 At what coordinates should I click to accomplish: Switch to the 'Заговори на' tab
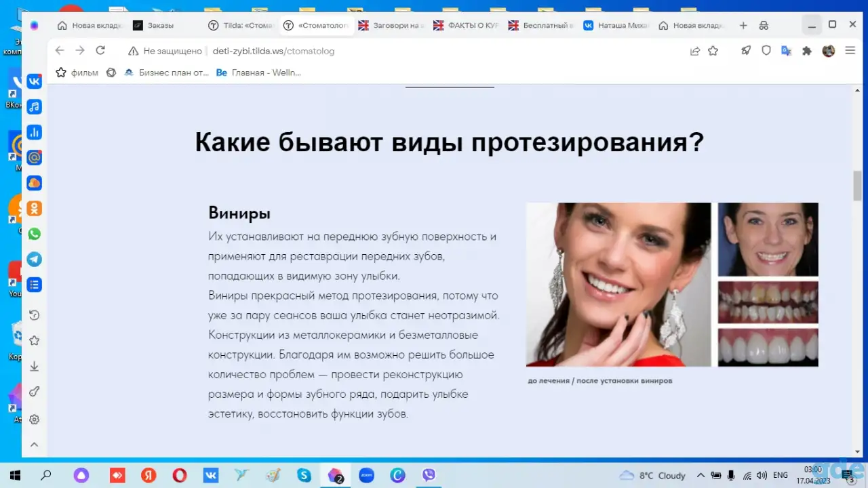(x=391, y=25)
